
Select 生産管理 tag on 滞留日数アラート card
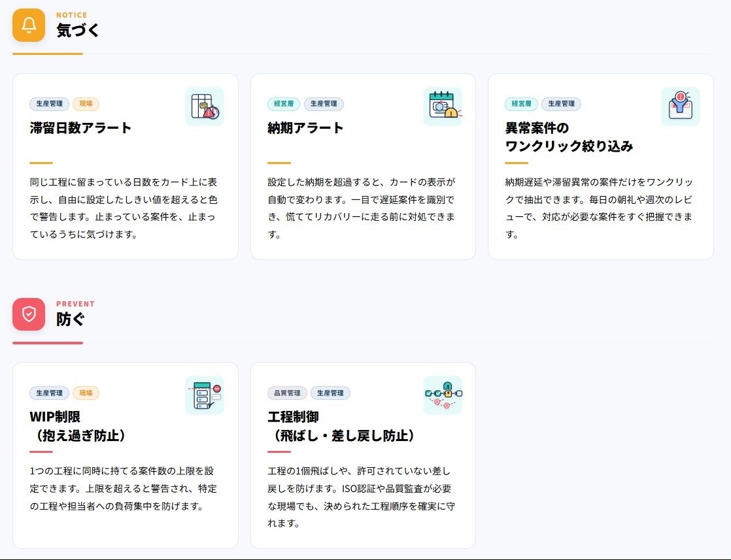[50, 103]
